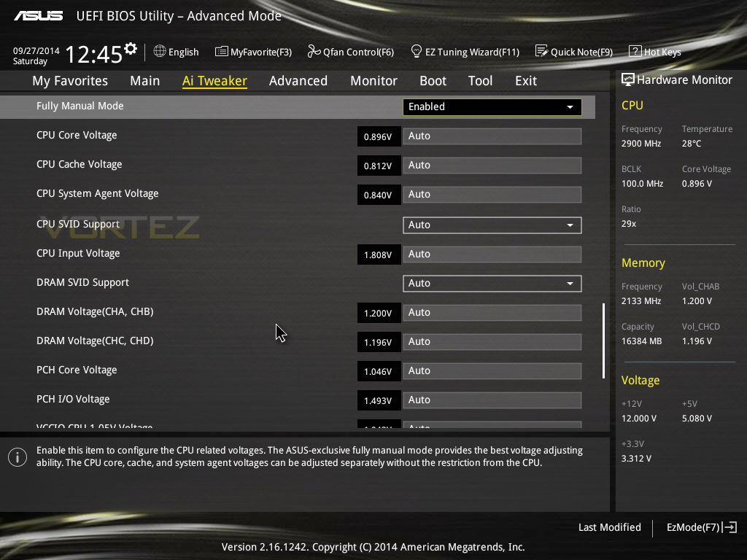Viewport: 747px width, 560px height.
Task: Click the vertical scrollbar of settings list
Action: coord(603,341)
